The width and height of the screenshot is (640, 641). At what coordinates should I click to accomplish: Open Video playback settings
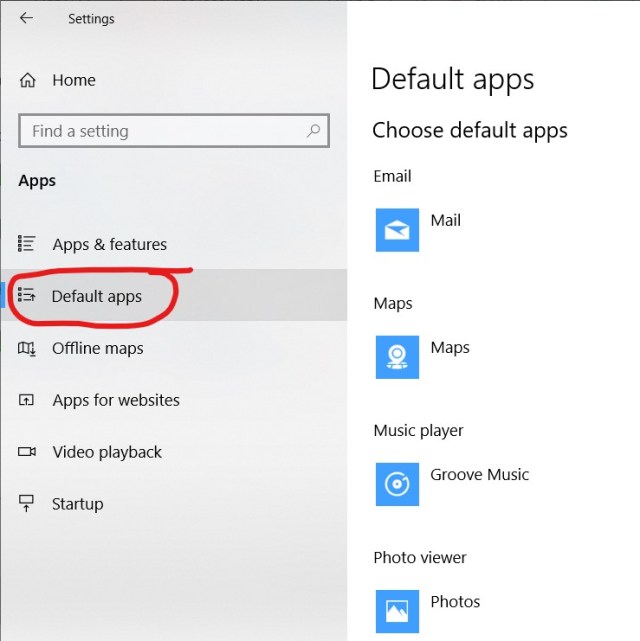pos(107,452)
